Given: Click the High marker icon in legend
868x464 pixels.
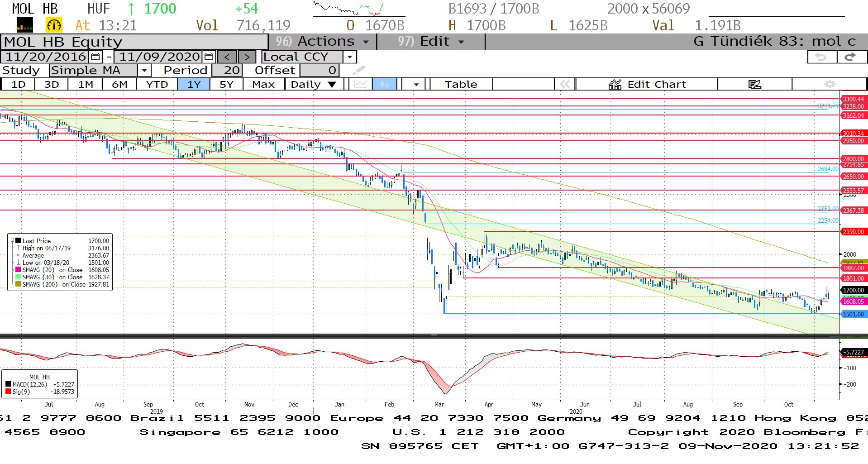Looking at the screenshot, I should point(18,248).
